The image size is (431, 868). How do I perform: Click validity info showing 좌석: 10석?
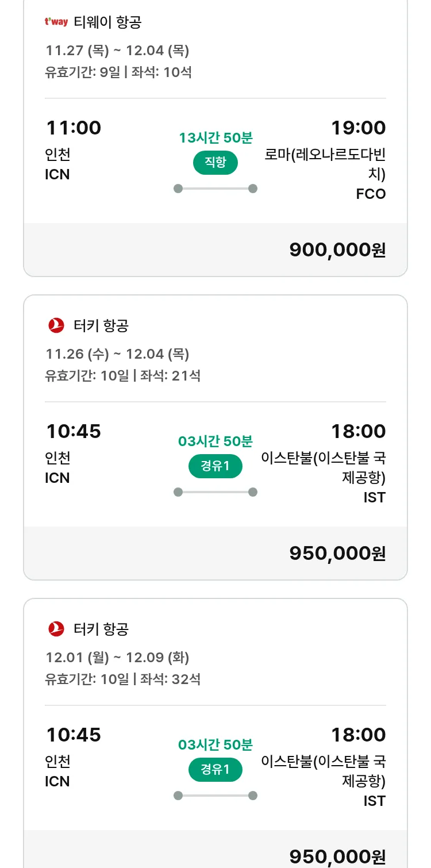coord(118,72)
